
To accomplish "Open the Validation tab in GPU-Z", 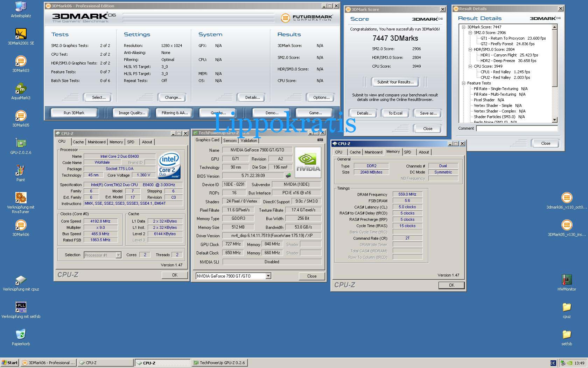I will [249, 141].
